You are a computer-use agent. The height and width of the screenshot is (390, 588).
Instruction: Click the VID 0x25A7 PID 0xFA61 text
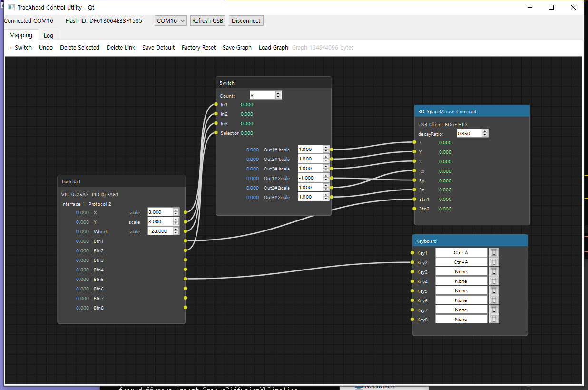pos(90,194)
